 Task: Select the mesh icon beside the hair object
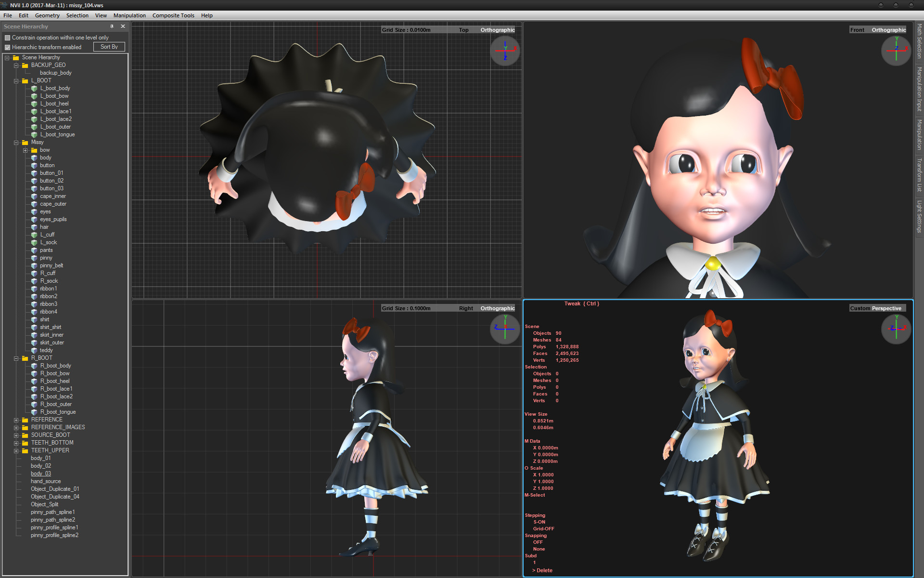tap(34, 227)
